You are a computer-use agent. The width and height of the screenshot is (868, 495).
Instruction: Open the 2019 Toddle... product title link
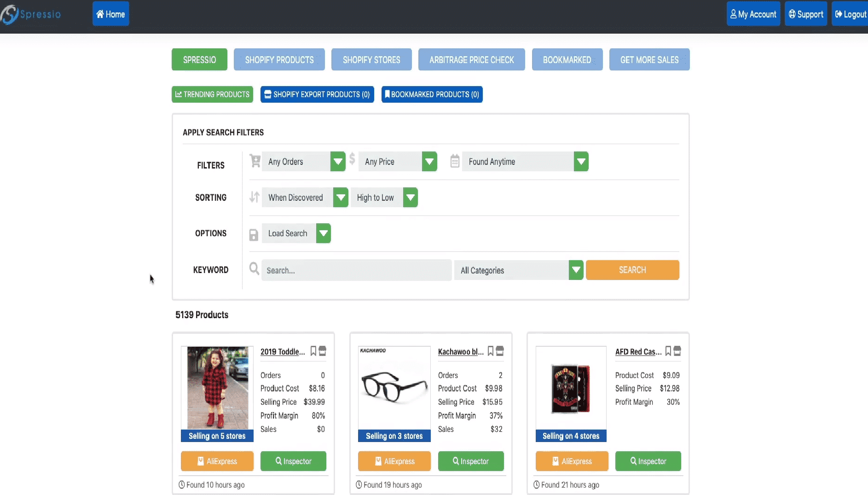(x=283, y=352)
